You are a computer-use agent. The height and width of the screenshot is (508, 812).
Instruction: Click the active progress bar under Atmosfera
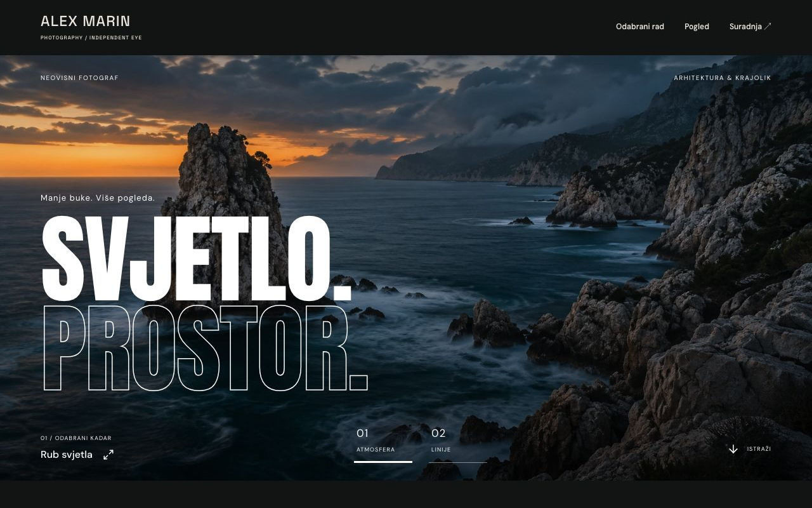(383, 462)
